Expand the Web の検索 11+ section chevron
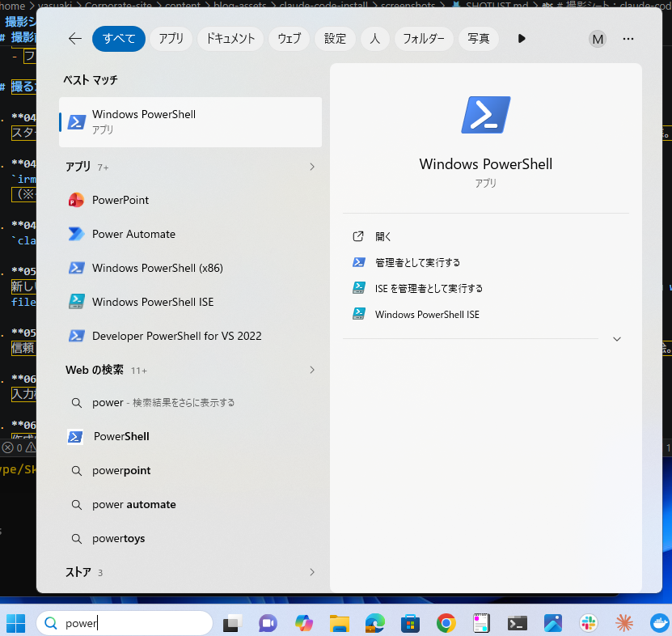The width and height of the screenshot is (672, 636). [x=312, y=370]
